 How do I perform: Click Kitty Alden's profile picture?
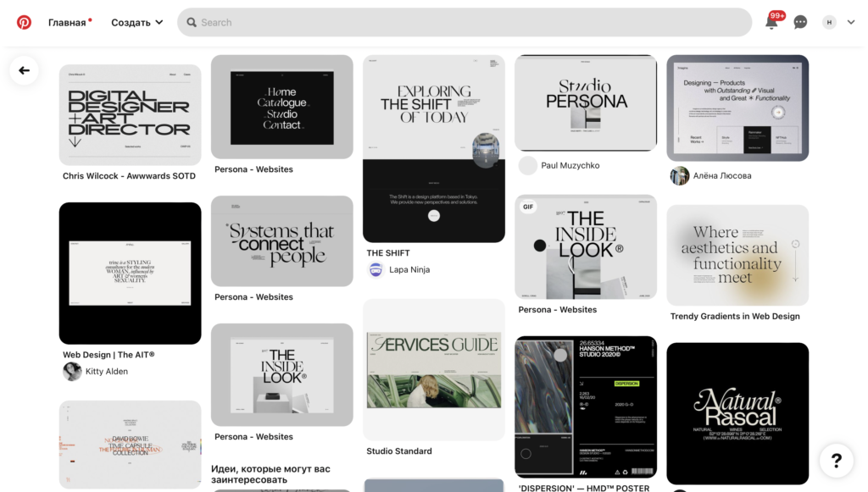click(72, 372)
